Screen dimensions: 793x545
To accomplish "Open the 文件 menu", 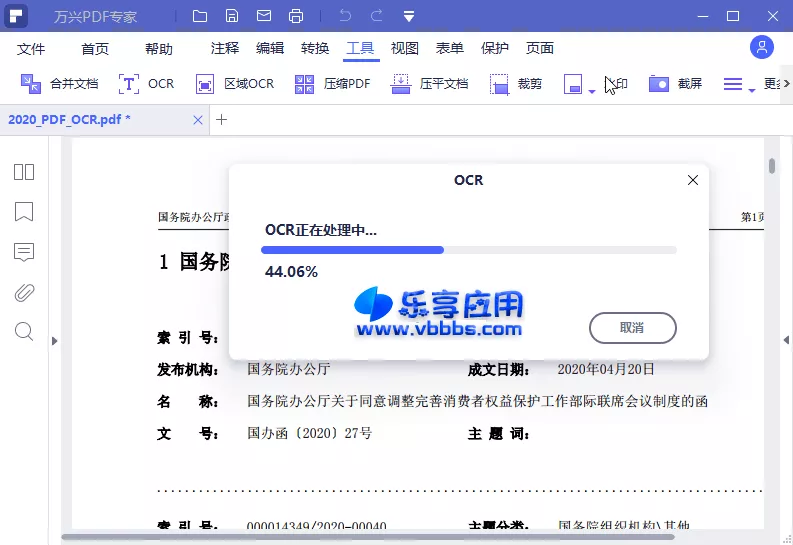I will coord(31,49).
